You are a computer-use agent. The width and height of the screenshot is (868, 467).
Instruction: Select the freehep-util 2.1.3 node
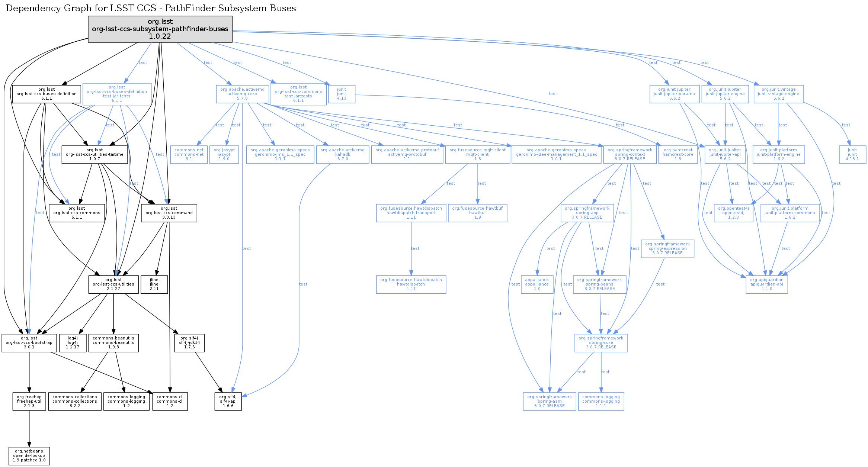point(29,402)
